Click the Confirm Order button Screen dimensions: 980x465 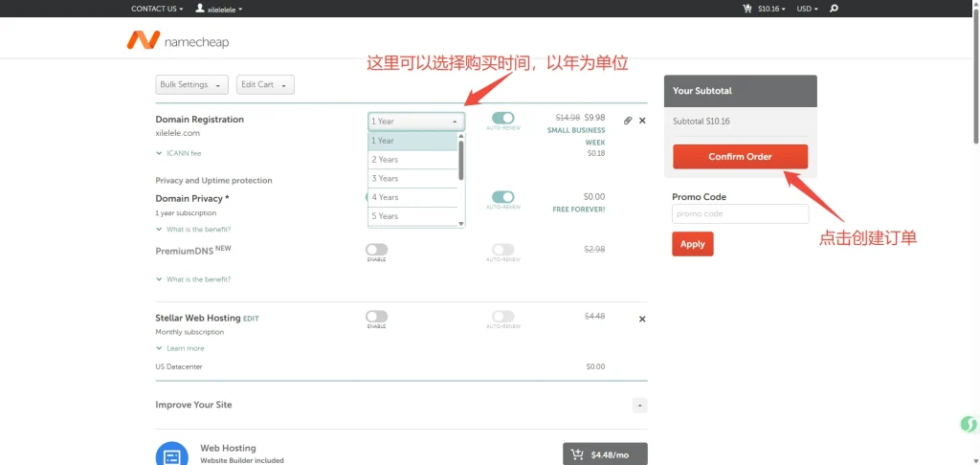(740, 157)
